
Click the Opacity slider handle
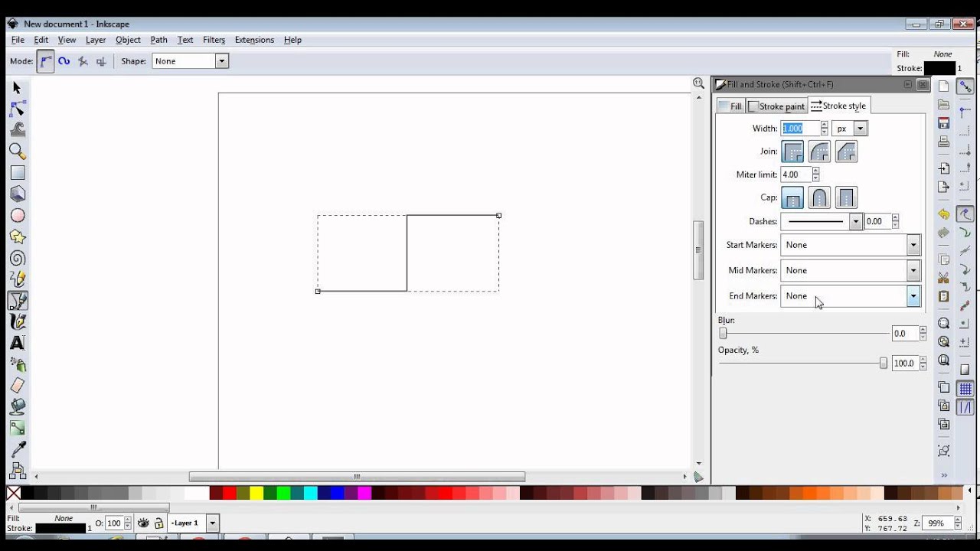pos(883,364)
